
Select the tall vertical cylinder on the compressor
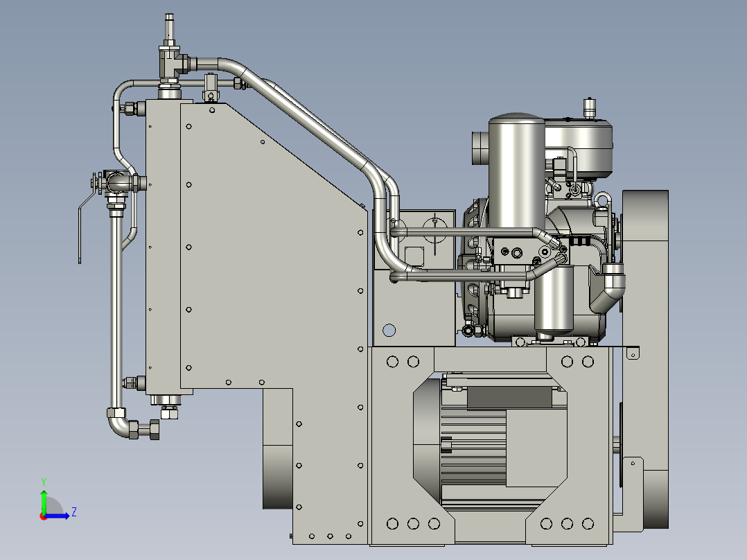click(x=517, y=172)
